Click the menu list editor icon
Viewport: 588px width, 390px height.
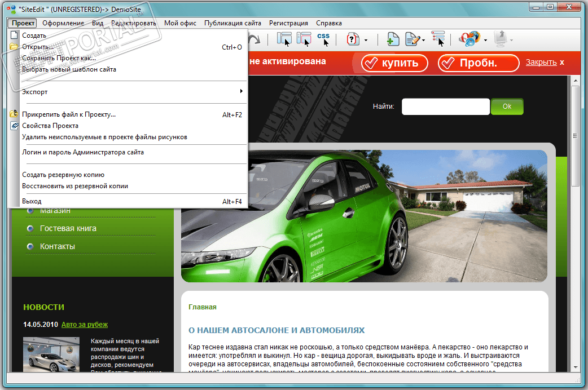438,39
